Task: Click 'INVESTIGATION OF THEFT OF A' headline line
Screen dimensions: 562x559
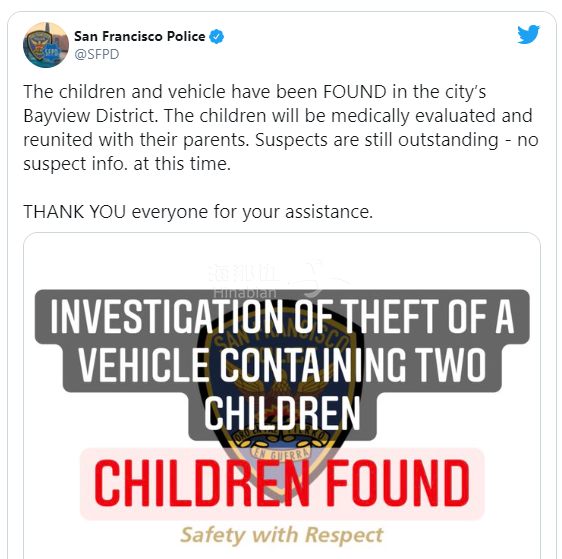Action: coord(282,317)
